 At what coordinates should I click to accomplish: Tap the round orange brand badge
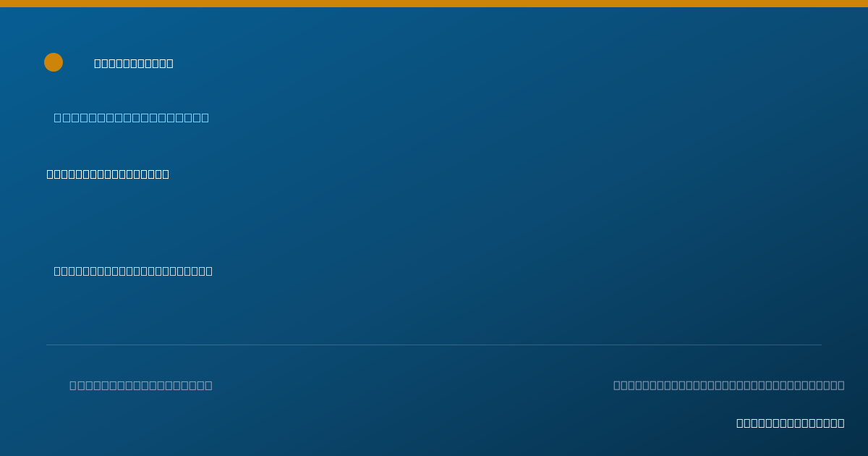coord(54,62)
